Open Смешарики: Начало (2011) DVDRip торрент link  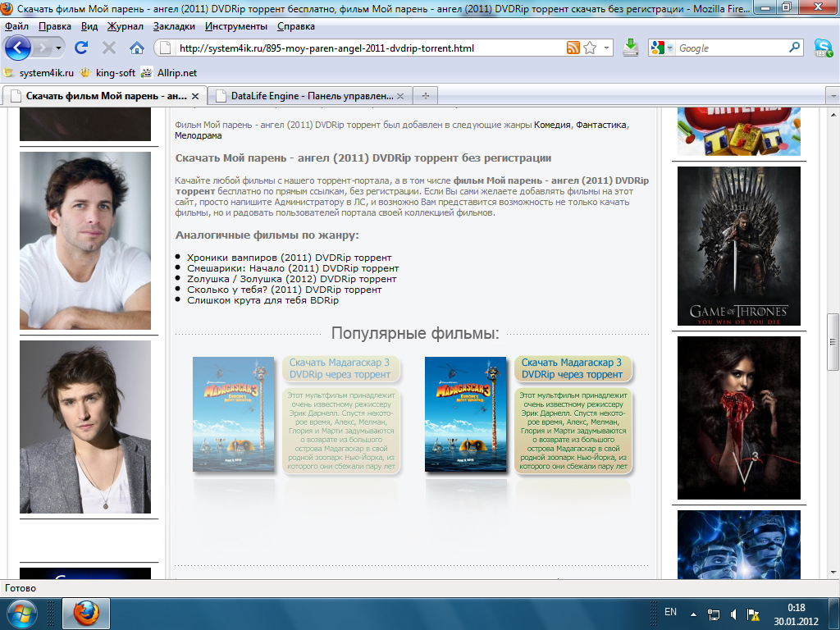tap(293, 268)
